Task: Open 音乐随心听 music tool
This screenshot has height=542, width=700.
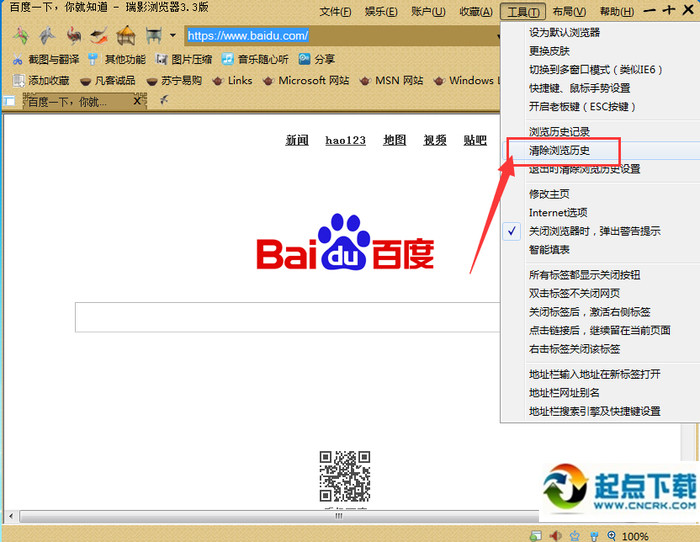Action: (x=255, y=59)
